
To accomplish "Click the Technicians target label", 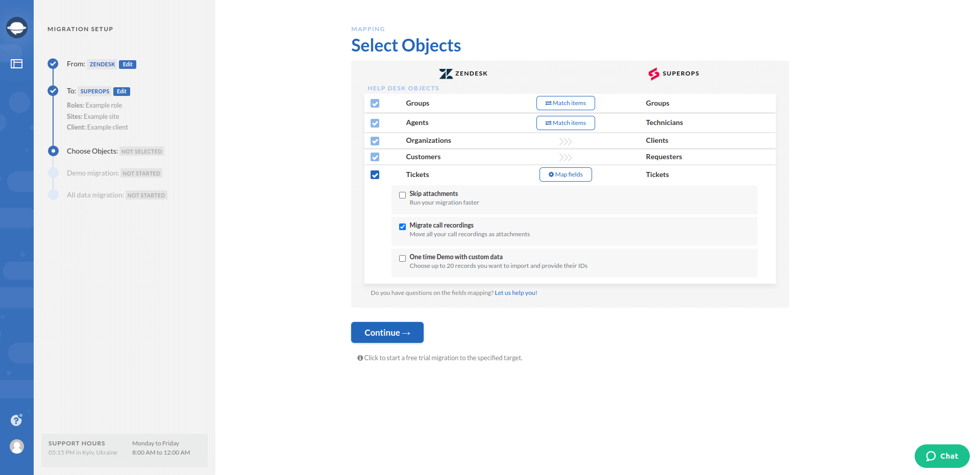I will 664,122.
